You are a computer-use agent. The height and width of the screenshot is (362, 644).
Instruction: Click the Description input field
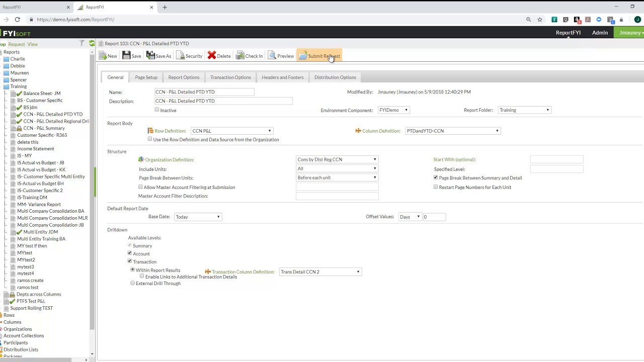tap(223, 101)
